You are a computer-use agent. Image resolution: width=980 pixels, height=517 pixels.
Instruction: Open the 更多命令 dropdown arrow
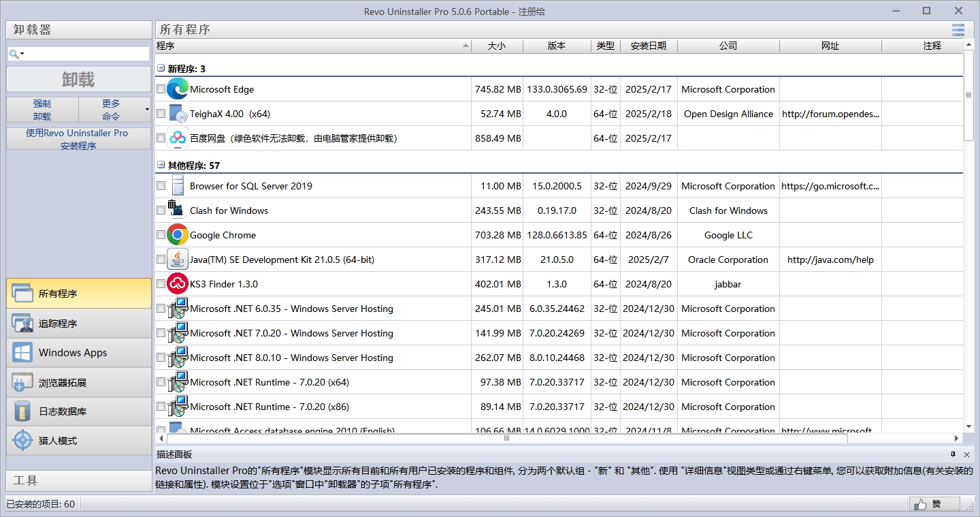tap(147, 110)
